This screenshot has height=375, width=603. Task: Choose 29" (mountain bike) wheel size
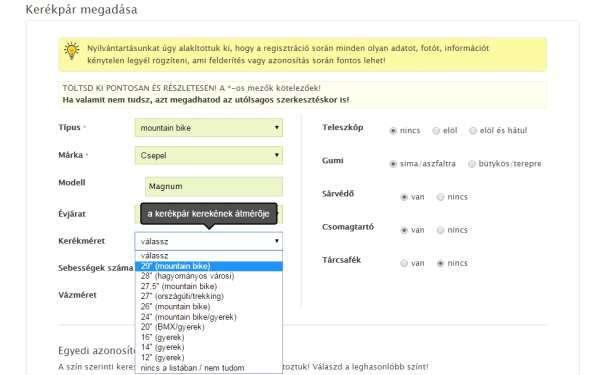tap(209, 266)
